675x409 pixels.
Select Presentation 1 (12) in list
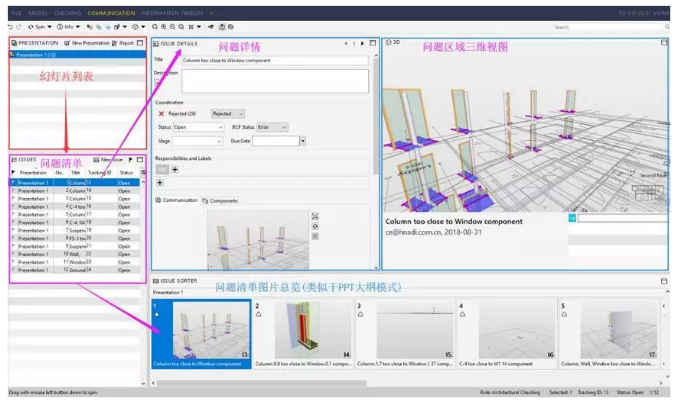pyautogui.click(x=77, y=55)
